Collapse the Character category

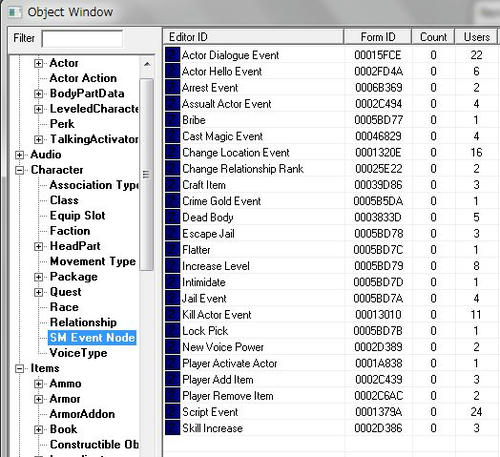click(20, 170)
